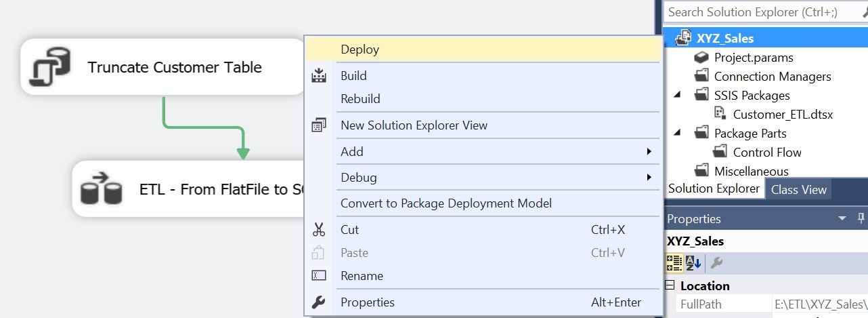Open the Properties panel window options dropdown

842,218
